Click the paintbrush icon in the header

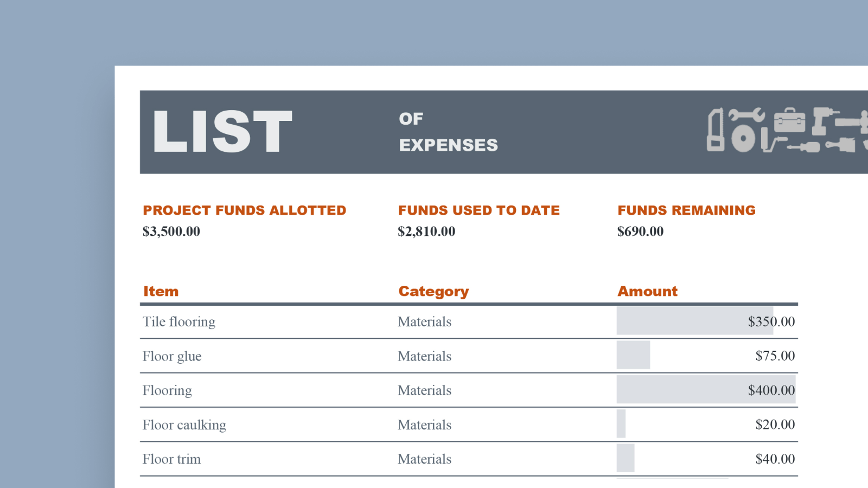click(841, 145)
